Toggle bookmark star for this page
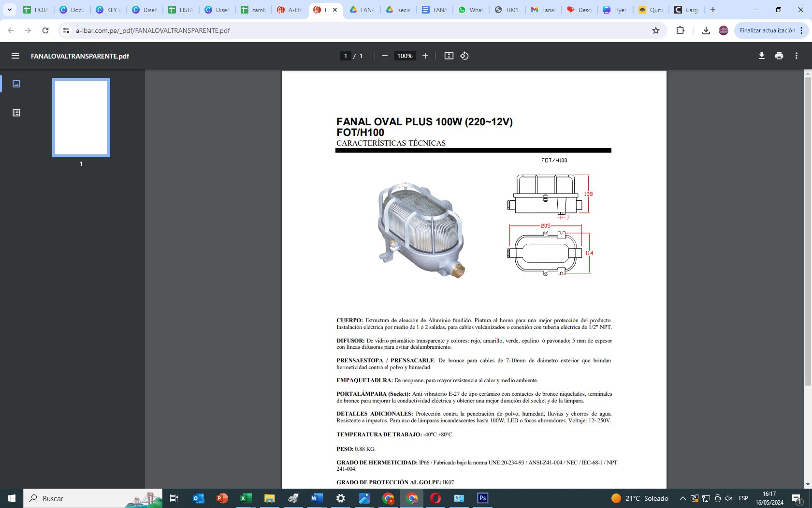The width and height of the screenshot is (812, 508). coord(655,30)
